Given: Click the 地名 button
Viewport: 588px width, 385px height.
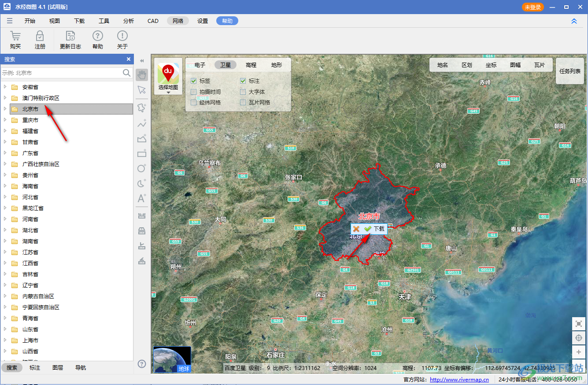Looking at the screenshot, I should click(x=443, y=65).
